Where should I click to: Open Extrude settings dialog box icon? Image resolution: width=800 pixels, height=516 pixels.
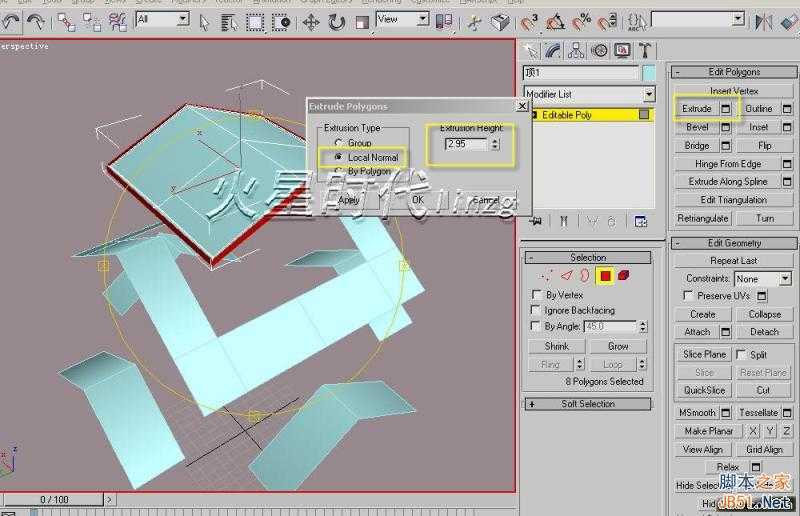(x=726, y=109)
